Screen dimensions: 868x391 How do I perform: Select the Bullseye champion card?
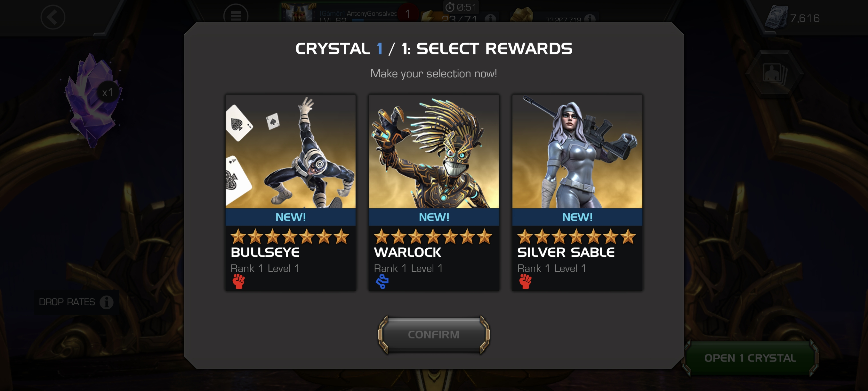click(291, 193)
